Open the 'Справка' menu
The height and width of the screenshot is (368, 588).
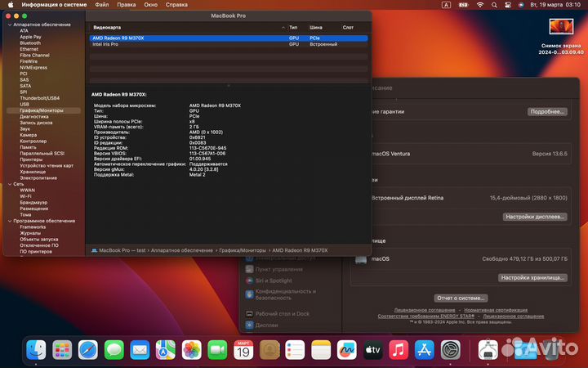coord(176,5)
